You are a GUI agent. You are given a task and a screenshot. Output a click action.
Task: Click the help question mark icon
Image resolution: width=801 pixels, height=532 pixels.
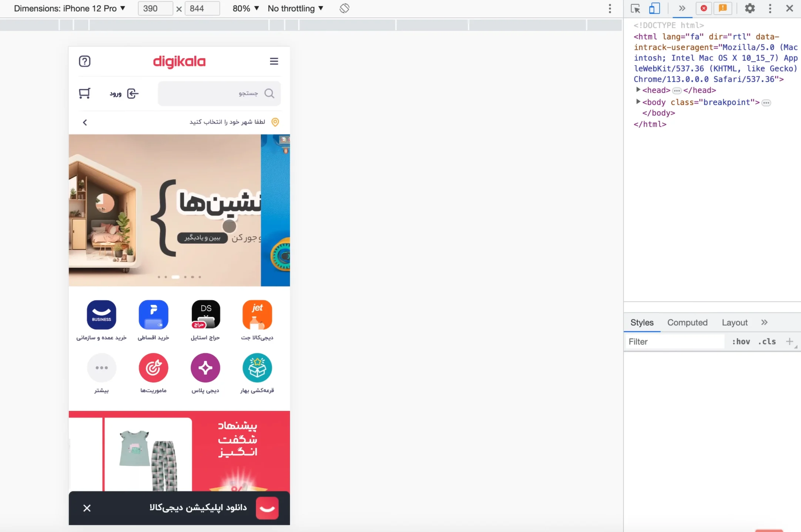tap(84, 61)
